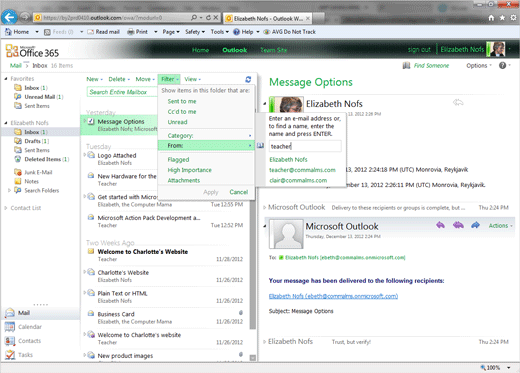Click Cancel in the Filter menu
The image size is (520, 373).
pyautogui.click(x=239, y=192)
